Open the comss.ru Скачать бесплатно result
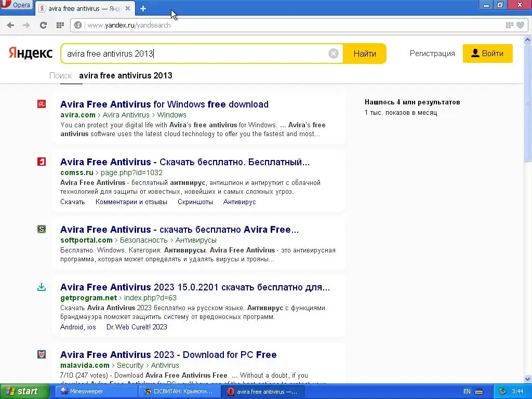 [185, 162]
